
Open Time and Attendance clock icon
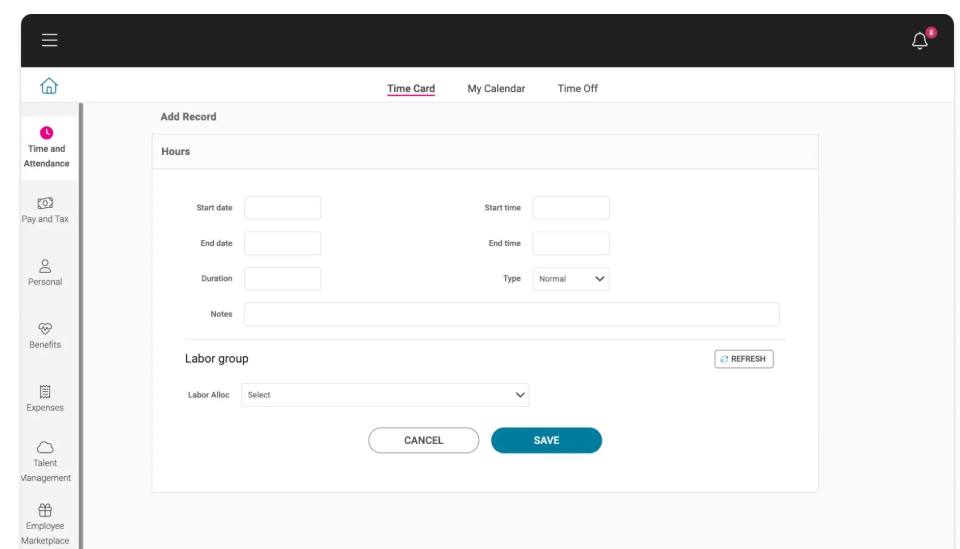pos(46,132)
